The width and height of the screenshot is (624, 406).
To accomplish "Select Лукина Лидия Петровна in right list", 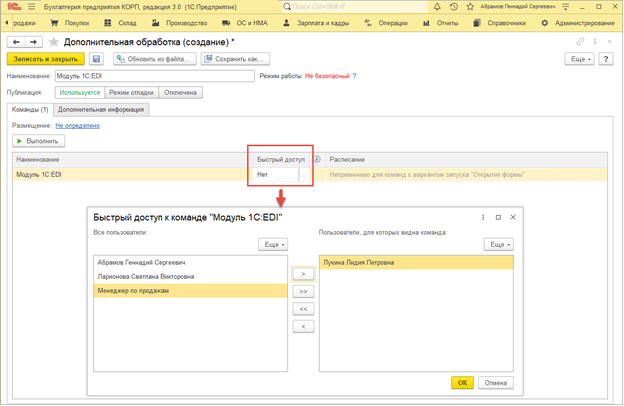I will (x=416, y=262).
